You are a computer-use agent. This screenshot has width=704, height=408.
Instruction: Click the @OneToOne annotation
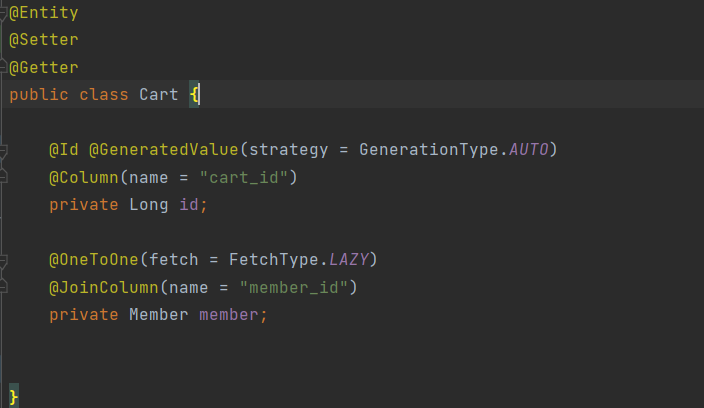click(x=94, y=260)
